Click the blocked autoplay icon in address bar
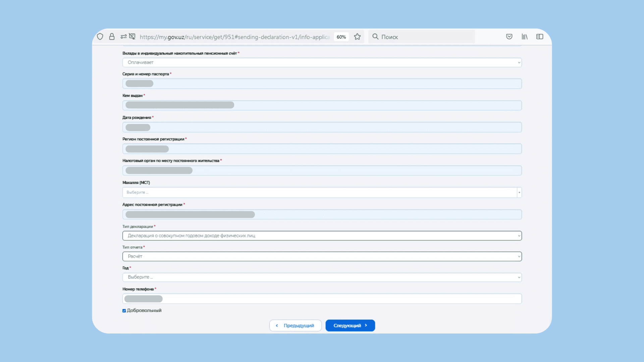 point(132,37)
